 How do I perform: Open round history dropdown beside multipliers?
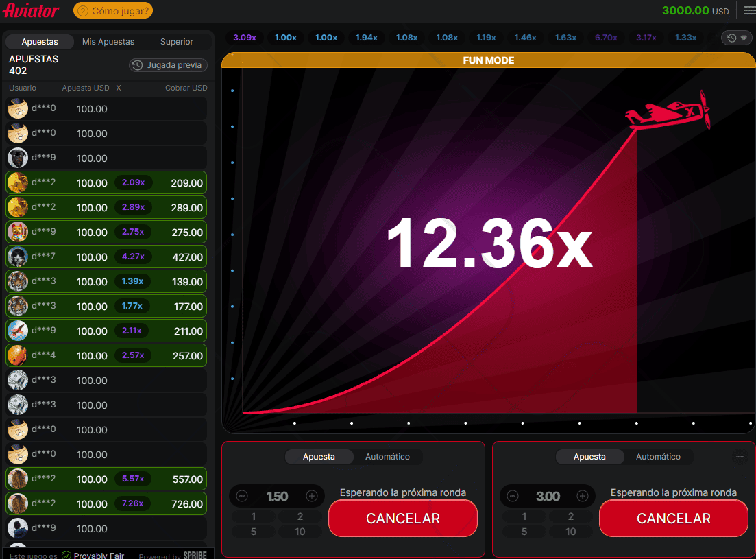(737, 38)
